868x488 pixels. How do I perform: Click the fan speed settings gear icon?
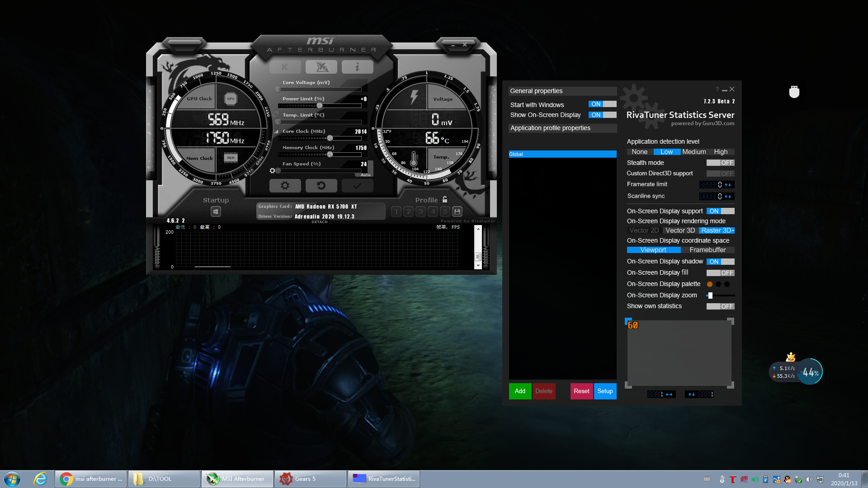point(272,171)
